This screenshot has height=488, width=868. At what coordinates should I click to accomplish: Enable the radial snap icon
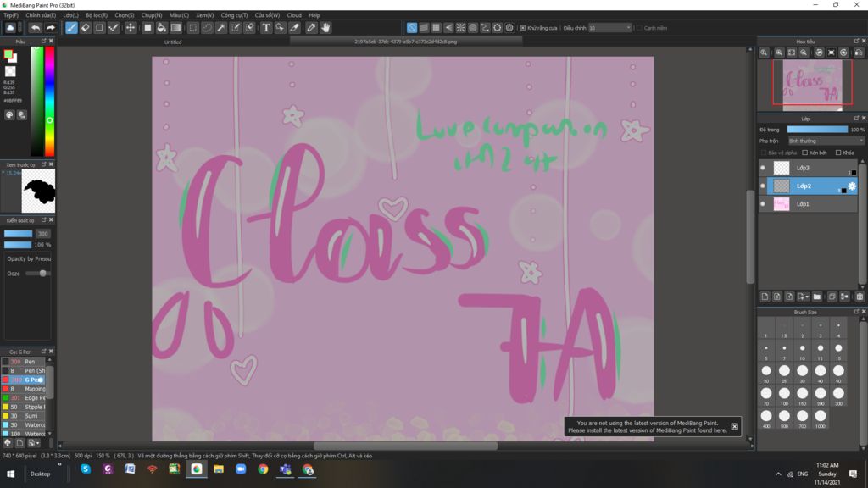(460, 28)
